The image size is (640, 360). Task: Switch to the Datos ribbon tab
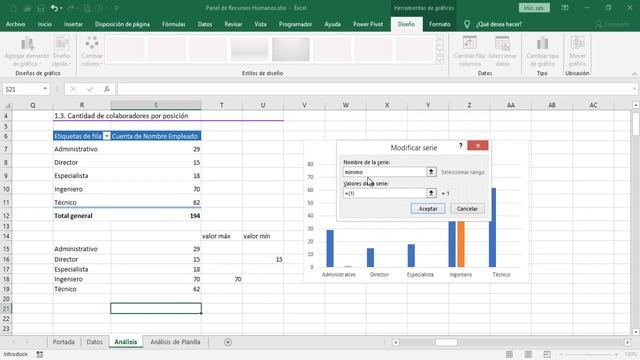point(205,24)
